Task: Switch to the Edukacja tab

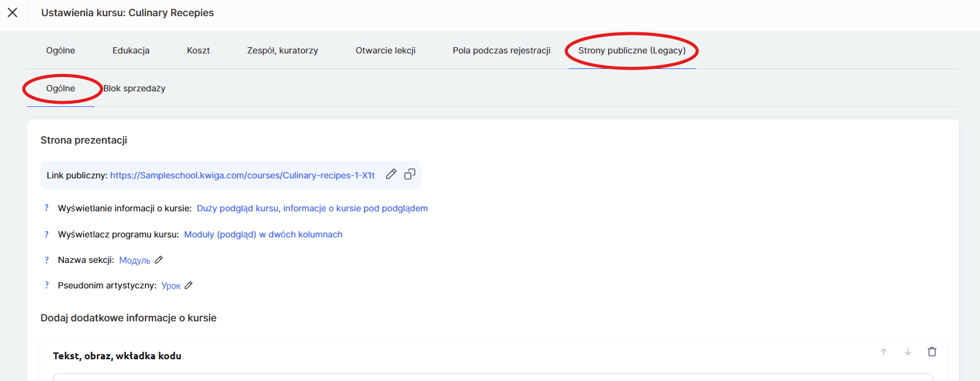Action: (x=131, y=50)
